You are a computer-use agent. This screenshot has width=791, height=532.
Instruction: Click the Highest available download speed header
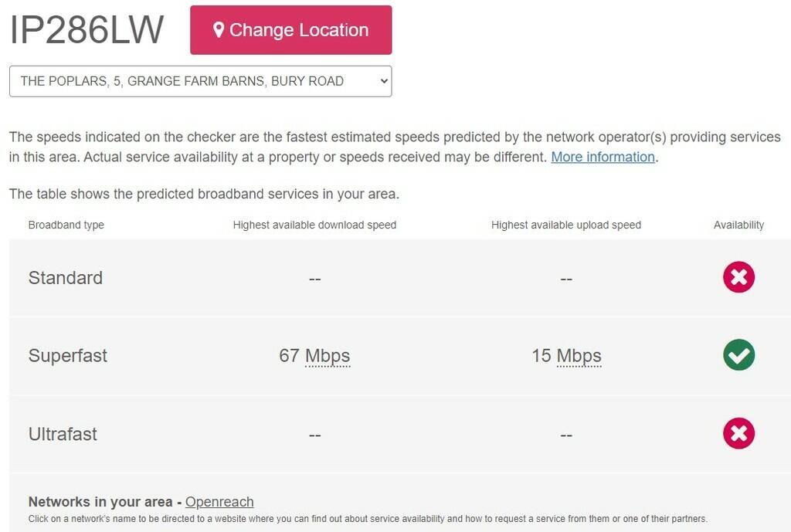click(x=314, y=225)
